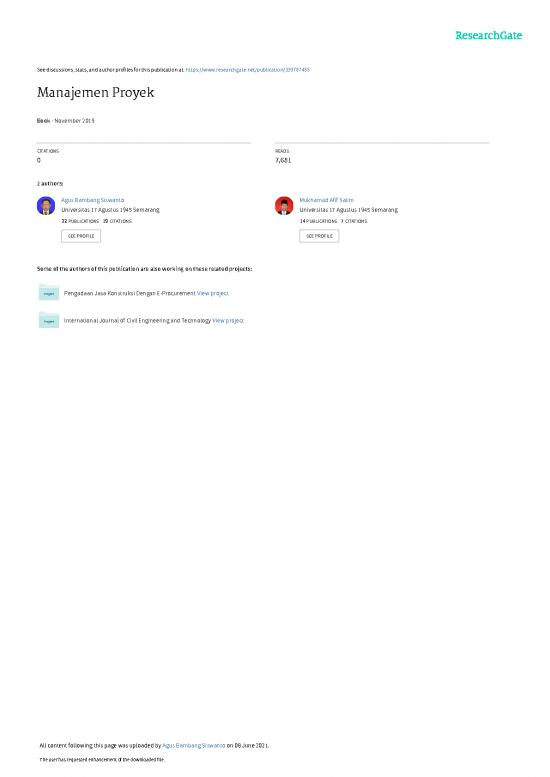Open the researchgate.net publication URL link
Image resolution: width=550 pixels, height=777 pixels.
(248, 70)
